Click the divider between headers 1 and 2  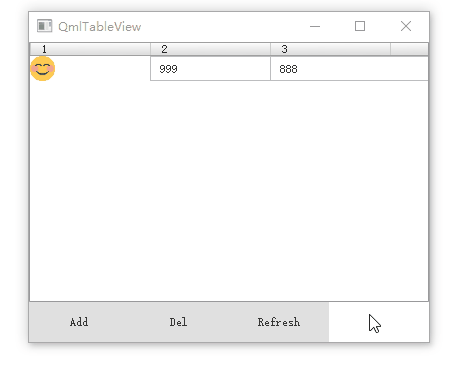point(150,49)
